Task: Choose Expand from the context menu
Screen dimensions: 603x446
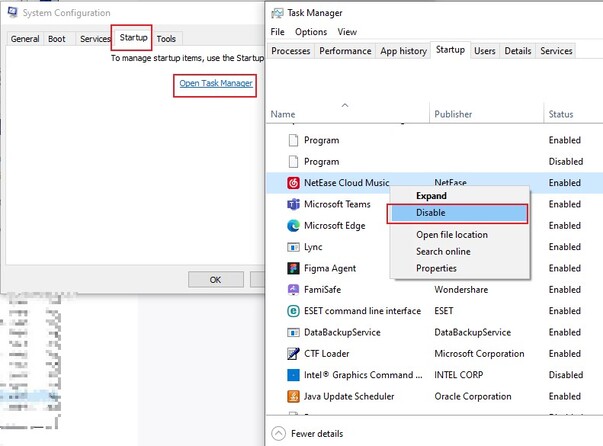Action: coord(459,196)
